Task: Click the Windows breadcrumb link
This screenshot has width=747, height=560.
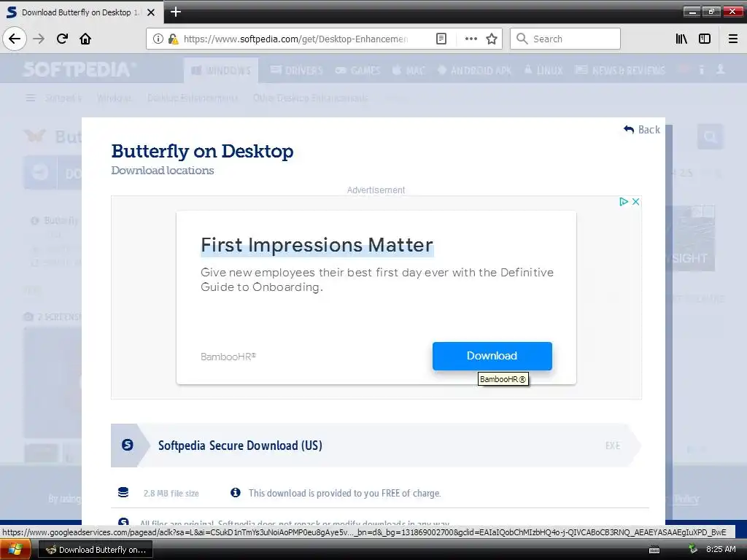Action: [x=114, y=98]
